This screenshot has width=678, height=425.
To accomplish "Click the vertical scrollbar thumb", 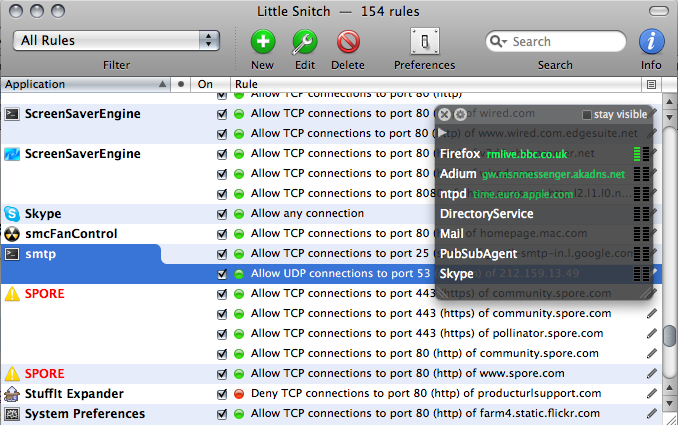I will point(669,336).
